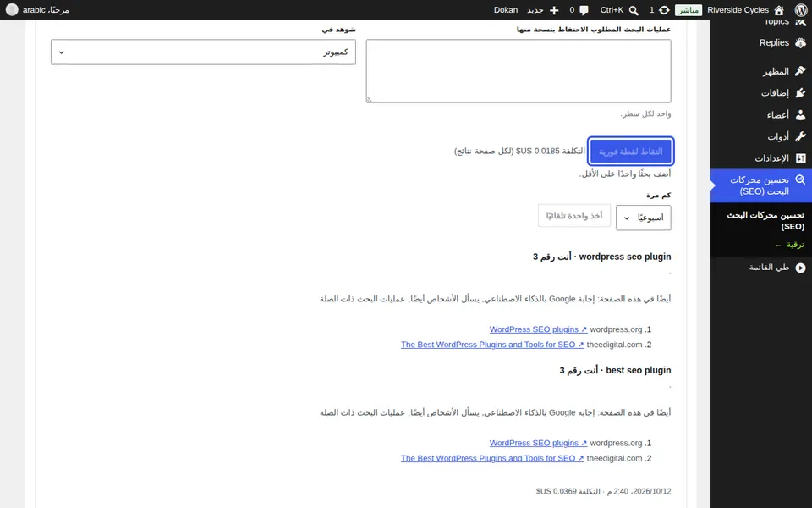
Task: Select the highlighted تحسين محركات البحث (SEO) menu
Action: [761, 185]
